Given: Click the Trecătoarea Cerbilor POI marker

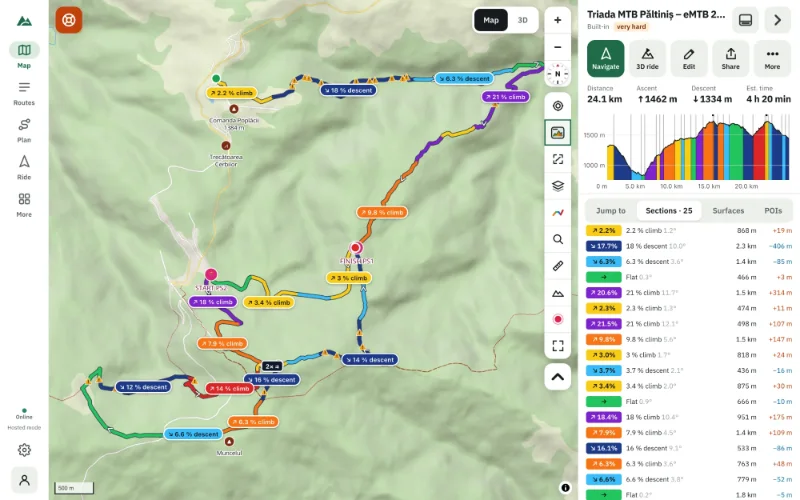Looking at the screenshot, I should [226, 145].
